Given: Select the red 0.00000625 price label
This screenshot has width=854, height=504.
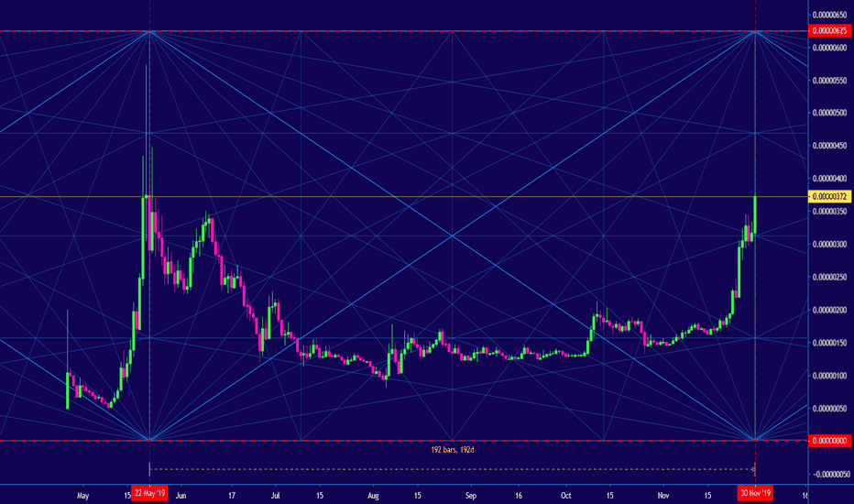Looking at the screenshot, I should (830, 31).
